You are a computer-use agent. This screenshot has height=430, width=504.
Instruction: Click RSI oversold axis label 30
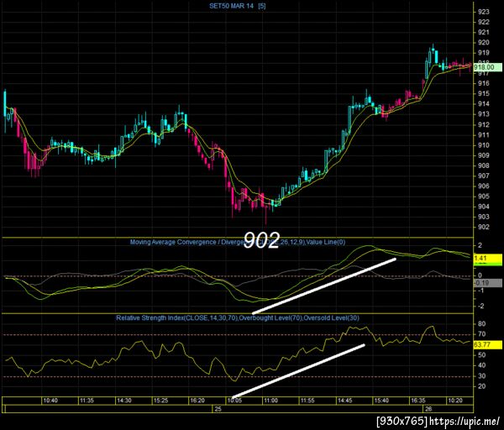pyautogui.click(x=482, y=376)
